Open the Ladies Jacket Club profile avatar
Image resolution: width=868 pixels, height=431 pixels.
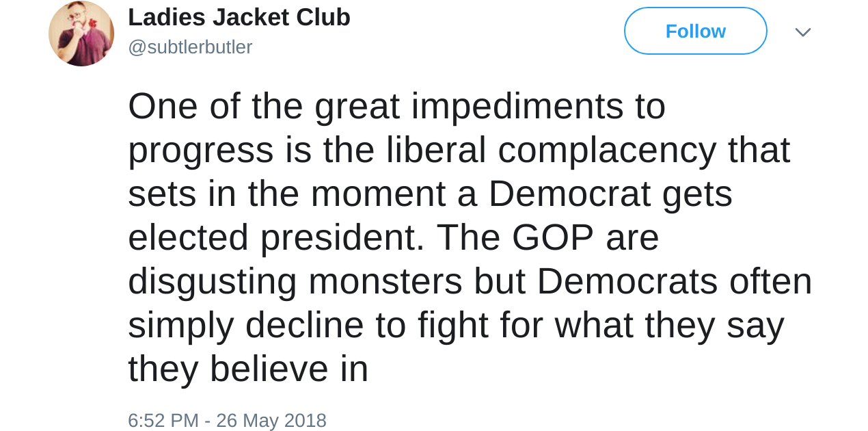[x=81, y=34]
